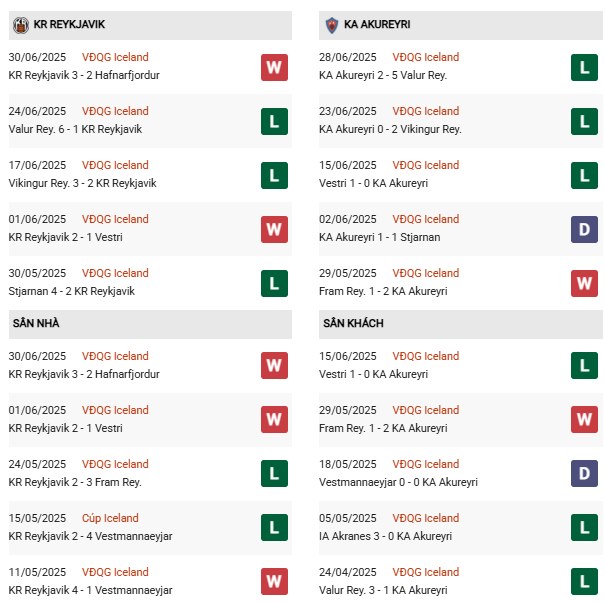Click the KR Reykjavik 2-4 Vestmannaeyjar match text
Viewport: 605px width, 603px height.
click(x=90, y=536)
